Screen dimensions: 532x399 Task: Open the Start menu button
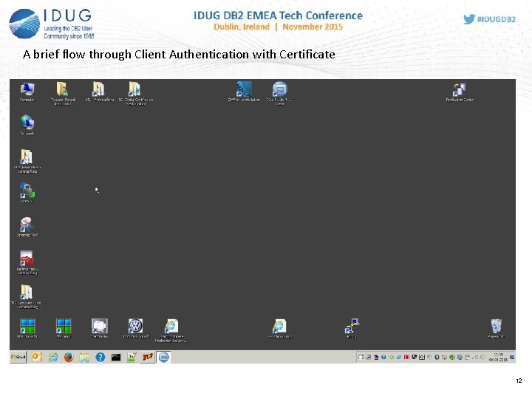(18, 357)
